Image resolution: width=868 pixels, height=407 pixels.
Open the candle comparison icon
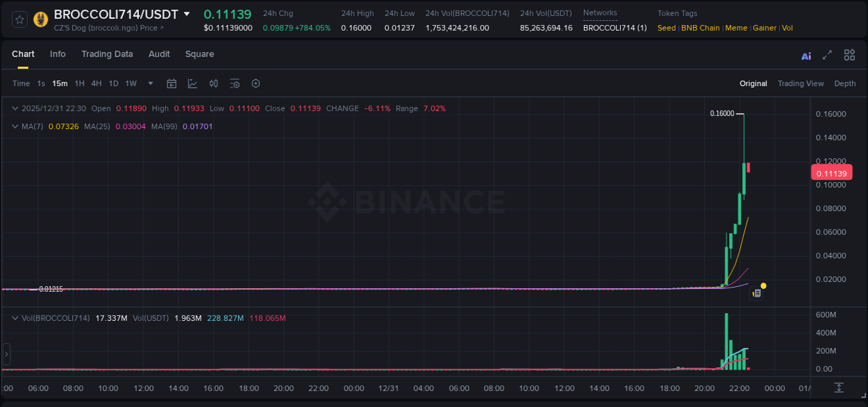coord(213,83)
